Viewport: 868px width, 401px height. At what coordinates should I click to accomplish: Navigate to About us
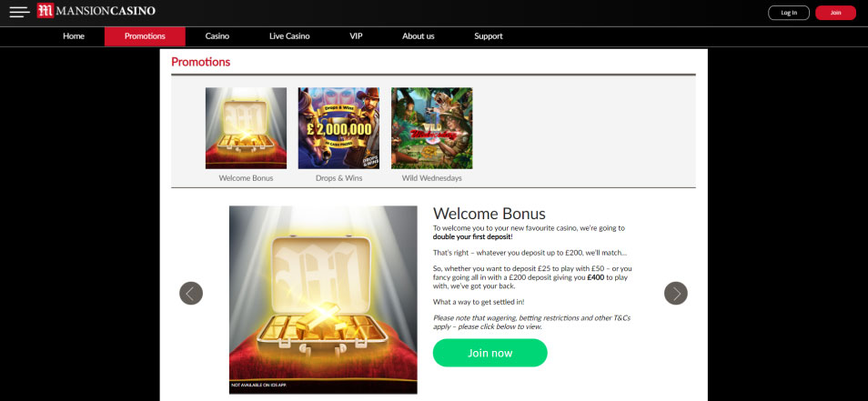(x=418, y=36)
